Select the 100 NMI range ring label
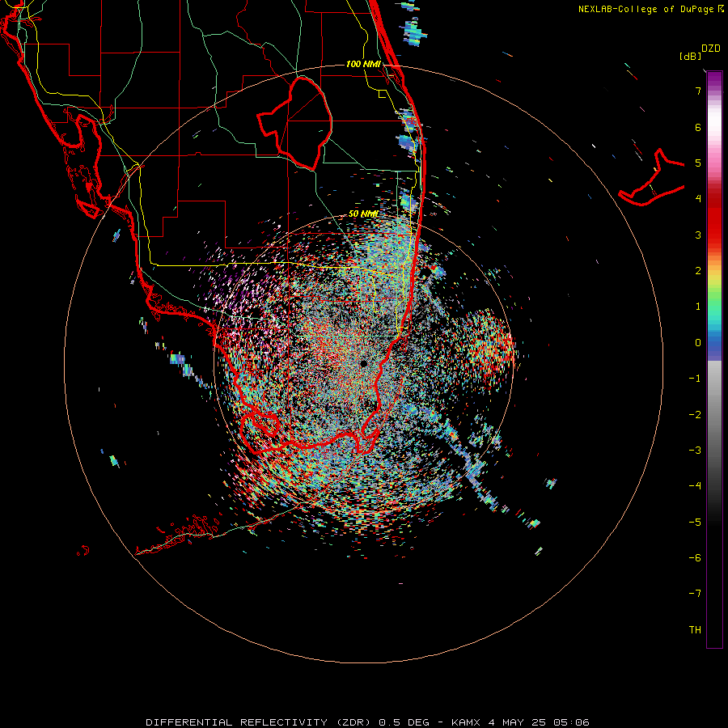Image resolution: width=728 pixels, height=728 pixels. (x=363, y=64)
